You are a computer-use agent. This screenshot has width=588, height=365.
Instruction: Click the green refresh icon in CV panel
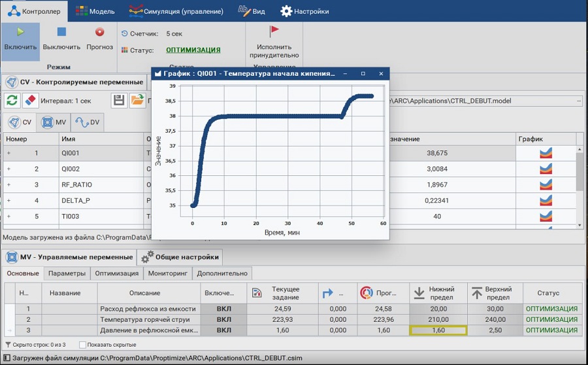[x=12, y=101]
